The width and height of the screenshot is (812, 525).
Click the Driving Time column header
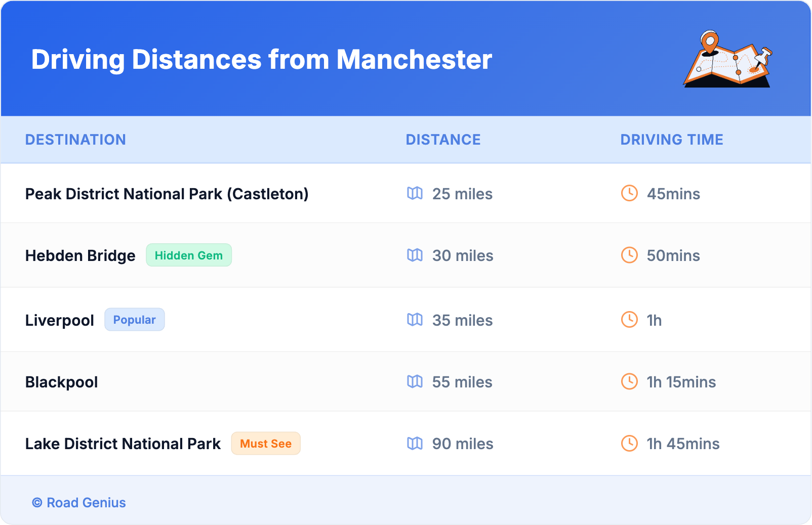672,140
